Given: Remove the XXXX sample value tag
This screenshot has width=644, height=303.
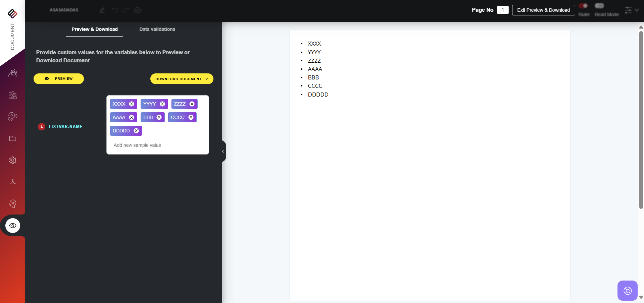Looking at the screenshot, I should [132, 104].
